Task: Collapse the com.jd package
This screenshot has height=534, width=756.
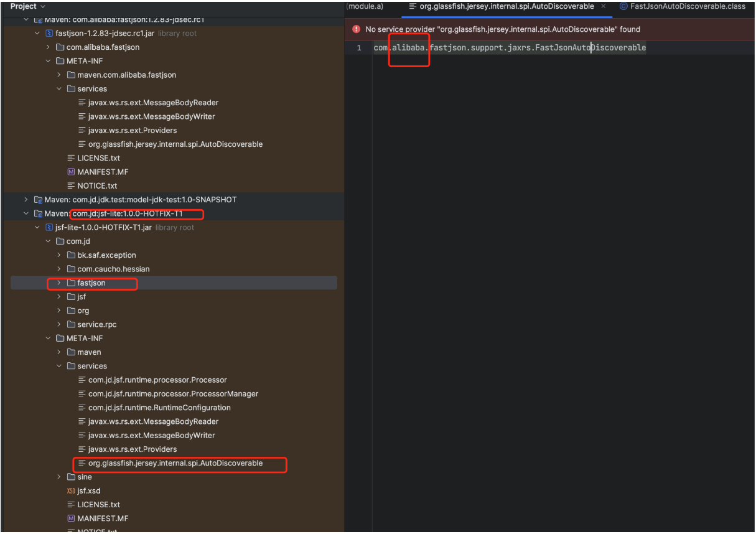Action: (49, 241)
